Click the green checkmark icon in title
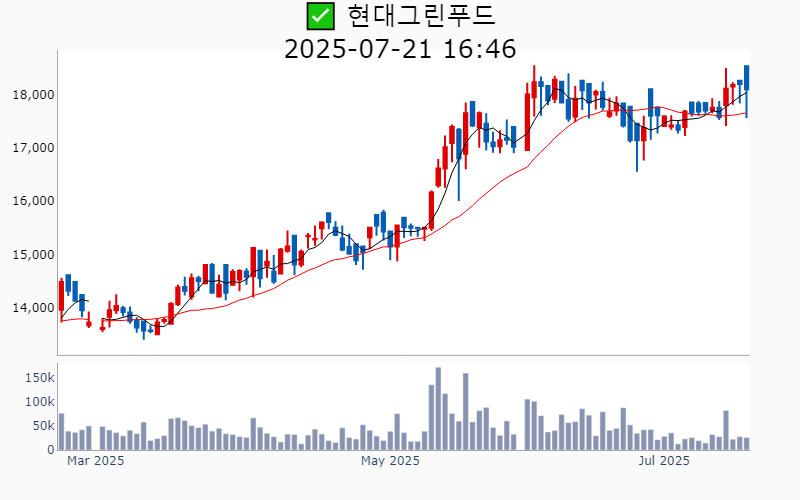Screen dimensions: 800x500 click(320, 16)
